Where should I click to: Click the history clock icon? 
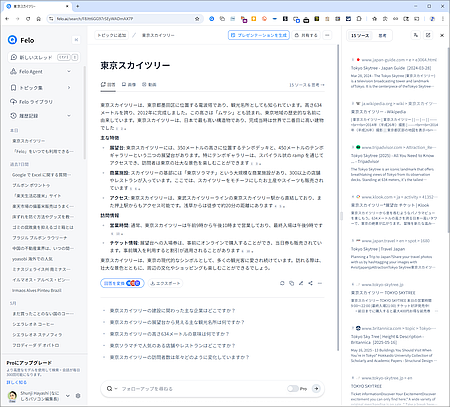(13, 116)
